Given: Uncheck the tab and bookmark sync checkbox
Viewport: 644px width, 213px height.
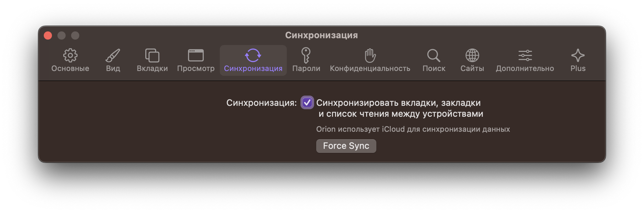Looking at the screenshot, I should tap(307, 103).
